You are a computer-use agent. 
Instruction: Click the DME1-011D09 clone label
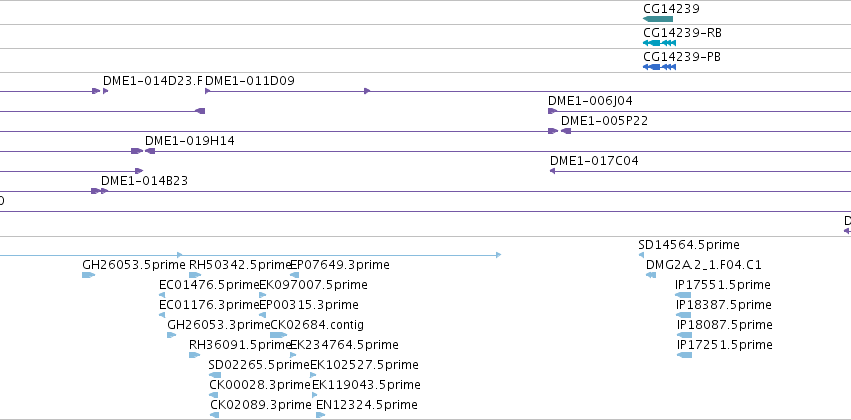coord(250,81)
